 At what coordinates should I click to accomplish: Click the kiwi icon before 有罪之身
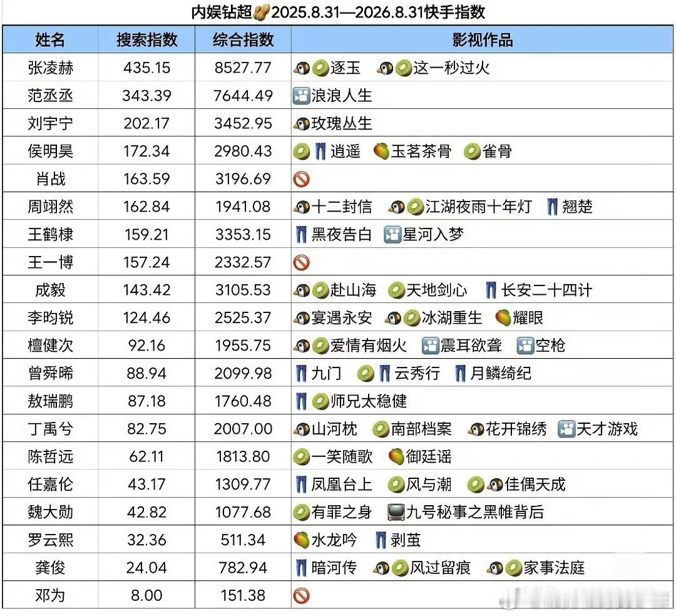(301, 513)
